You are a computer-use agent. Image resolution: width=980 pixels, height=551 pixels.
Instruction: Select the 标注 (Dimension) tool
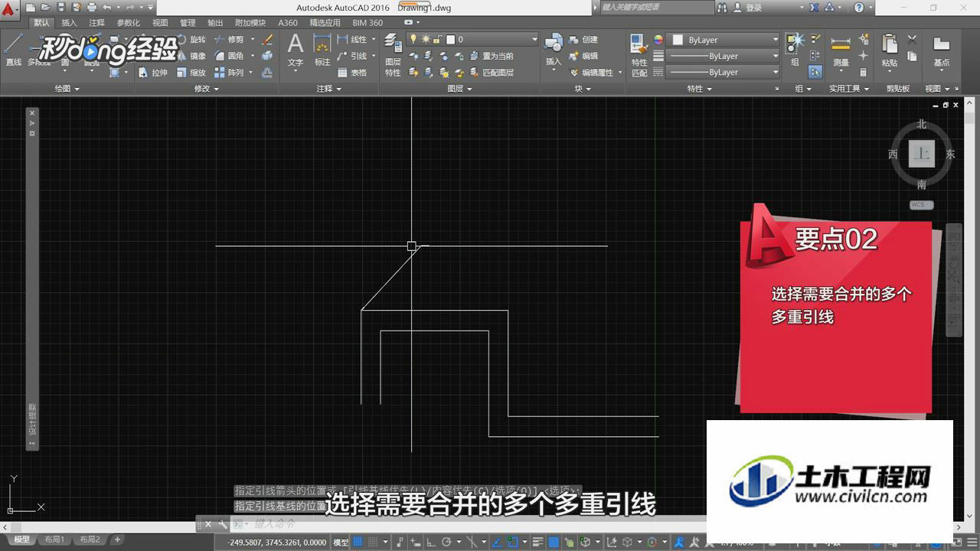point(322,51)
